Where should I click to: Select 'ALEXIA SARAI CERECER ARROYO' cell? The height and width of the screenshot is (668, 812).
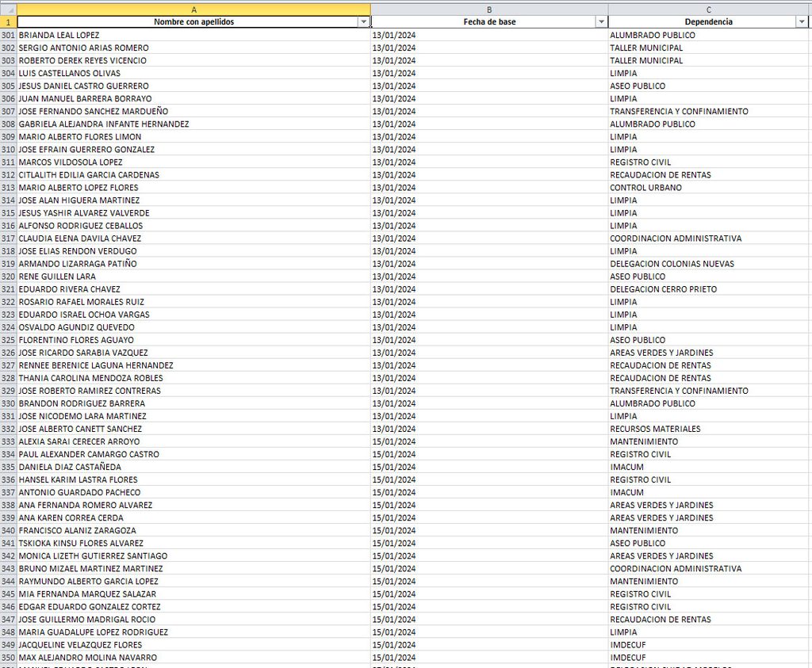click(x=193, y=441)
